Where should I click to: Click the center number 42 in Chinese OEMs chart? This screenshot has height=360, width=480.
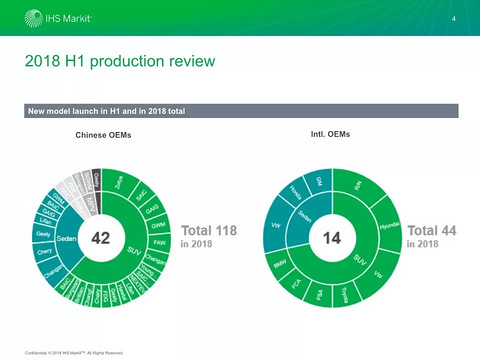(101, 238)
